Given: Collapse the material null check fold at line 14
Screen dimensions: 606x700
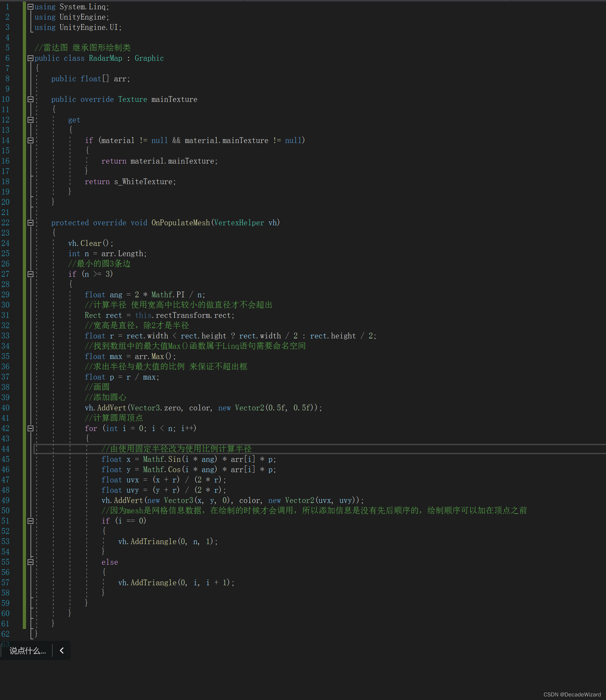Looking at the screenshot, I should point(31,140).
